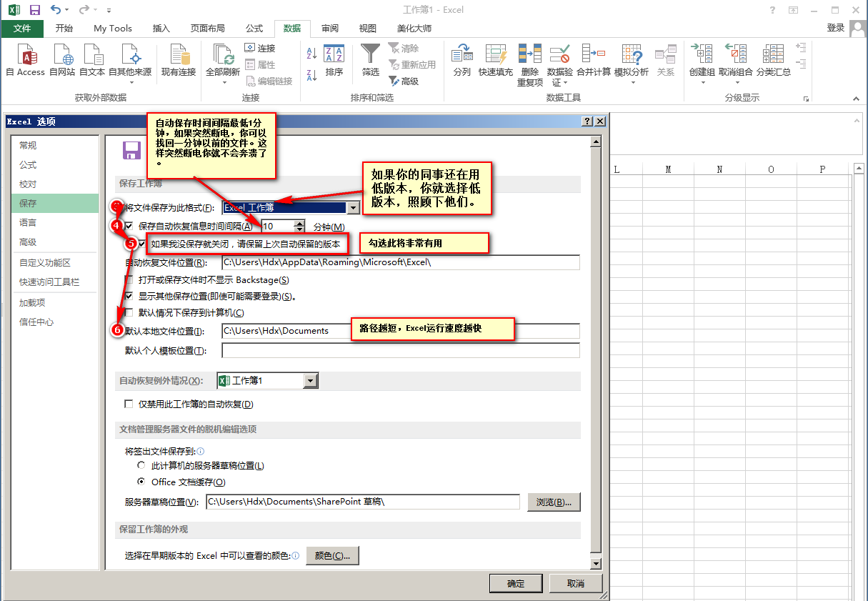Open the 排序 sort dialog
Screen dimensions: 868x601
click(334, 61)
